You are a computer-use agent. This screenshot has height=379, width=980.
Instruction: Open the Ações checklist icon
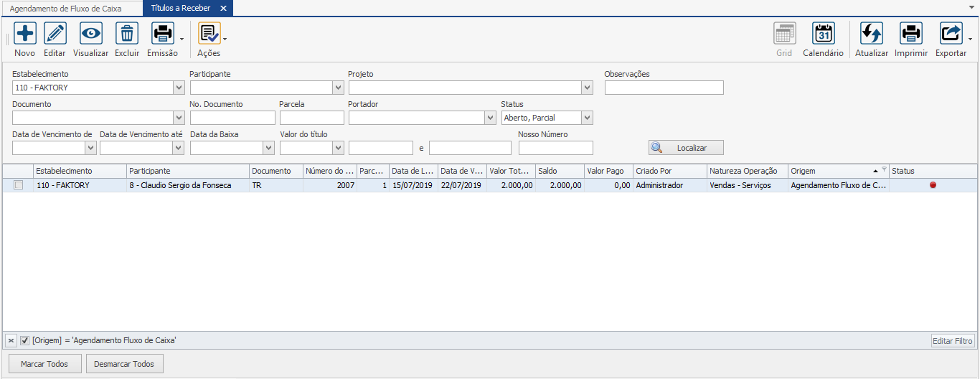[x=209, y=34]
